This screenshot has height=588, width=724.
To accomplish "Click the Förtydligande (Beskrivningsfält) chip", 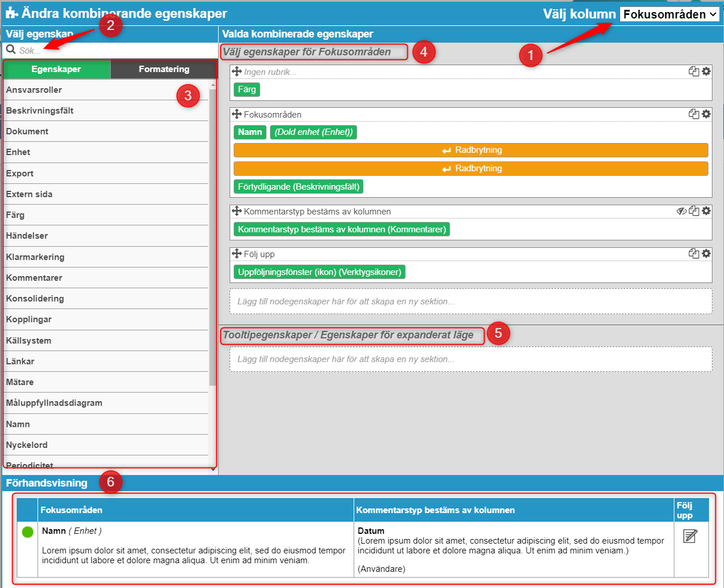I will (298, 187).
